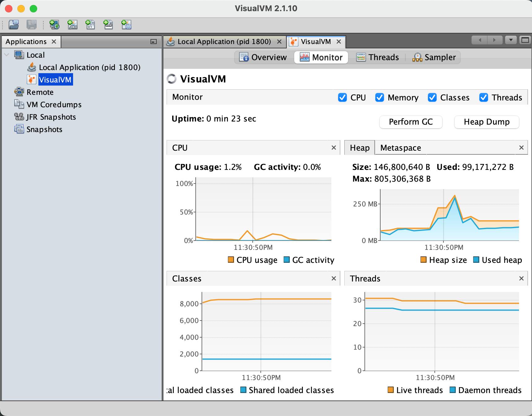Switch to the Metaspace memory tab
This screenshot has width=532, height=416.
click(x=401, y=148)
